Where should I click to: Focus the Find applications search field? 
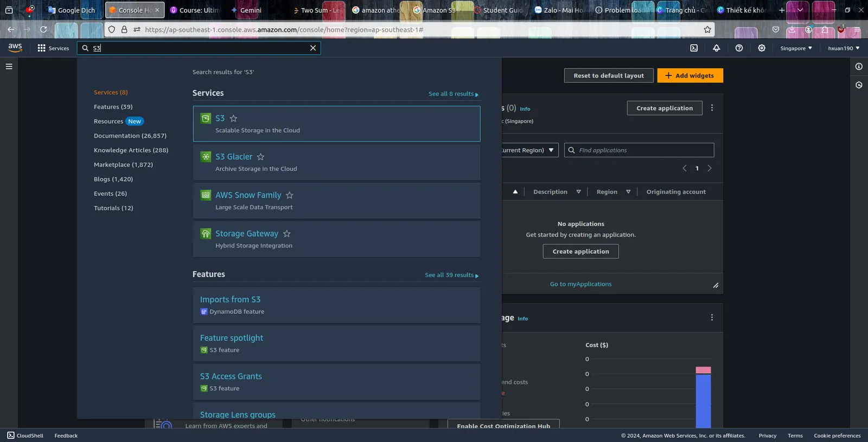point(639,150)
